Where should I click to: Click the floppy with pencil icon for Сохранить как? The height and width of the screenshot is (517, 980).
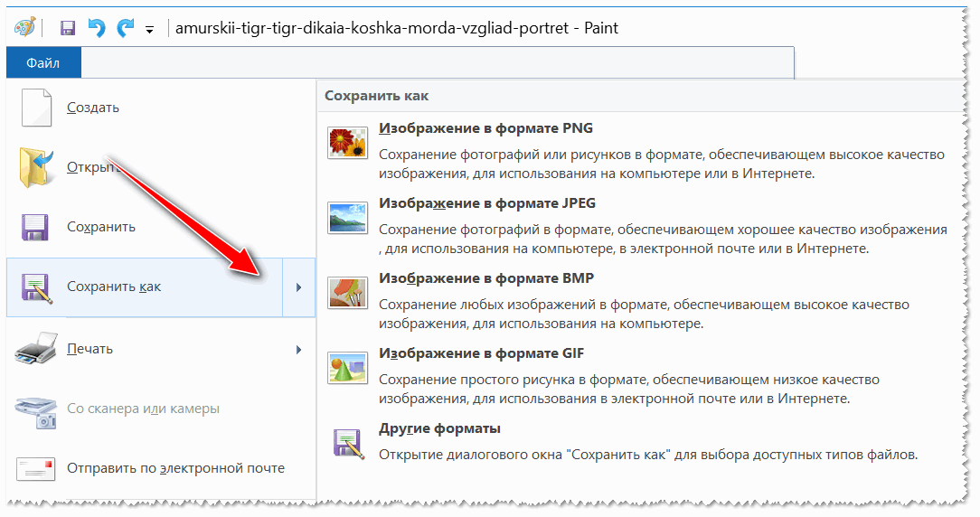point(36,287)
